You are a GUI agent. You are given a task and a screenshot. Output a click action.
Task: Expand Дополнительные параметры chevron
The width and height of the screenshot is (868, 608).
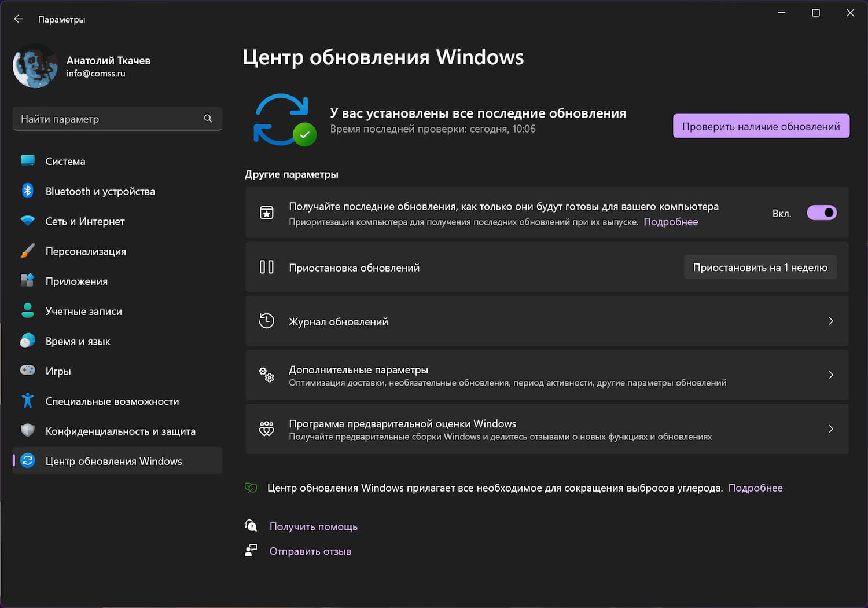(830, 375)
